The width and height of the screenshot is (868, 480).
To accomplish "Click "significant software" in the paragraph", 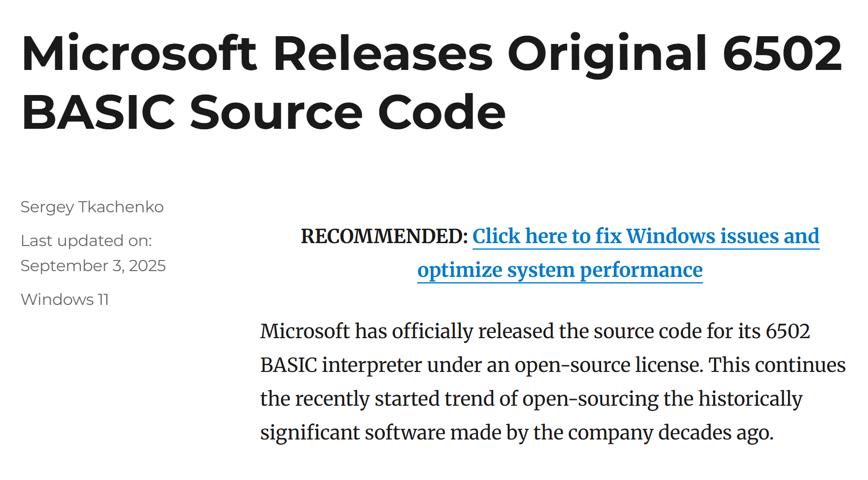I will click(353, 433).
